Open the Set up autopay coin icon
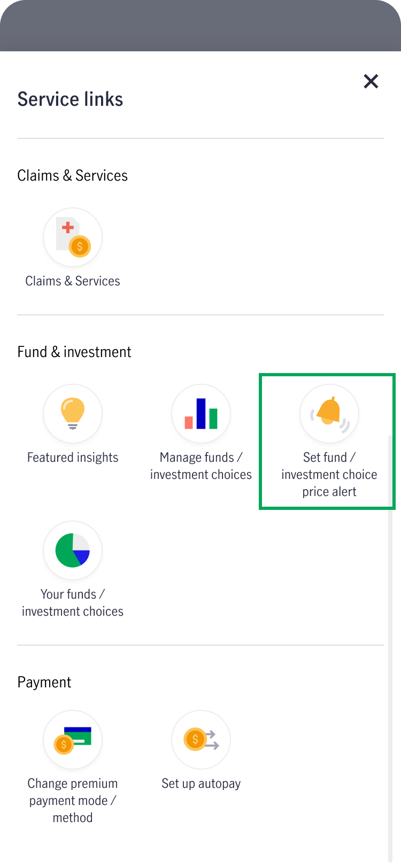 click(201, 740)
